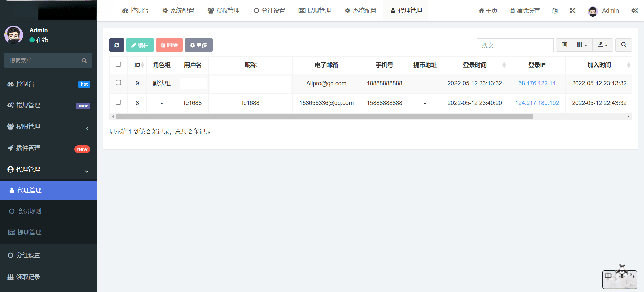Switch to the 提现管理 top tab
The width and height of the screenshot is (644, 292).
point(315,11)
